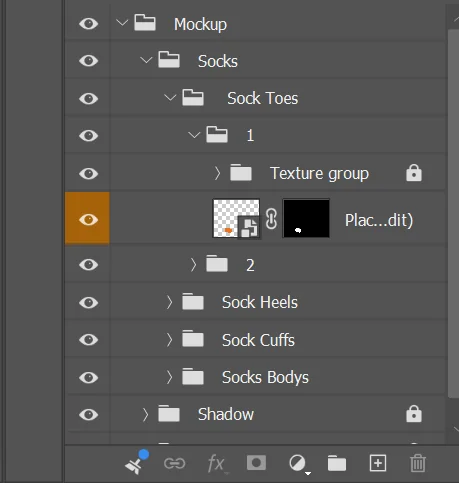Select the smart object layer thumbnail
Image resolution: width=459 pixels, height=483 pixels.
(236, 218)
